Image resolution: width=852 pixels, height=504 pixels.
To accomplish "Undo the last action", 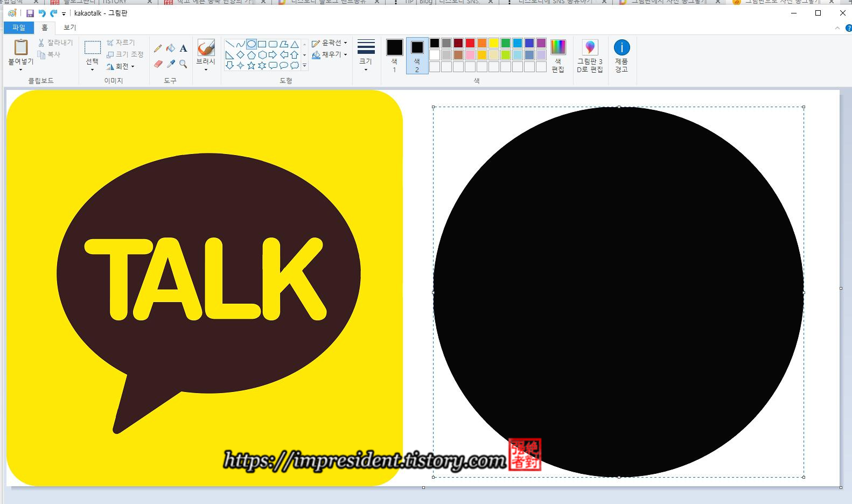I will point(41,13).
